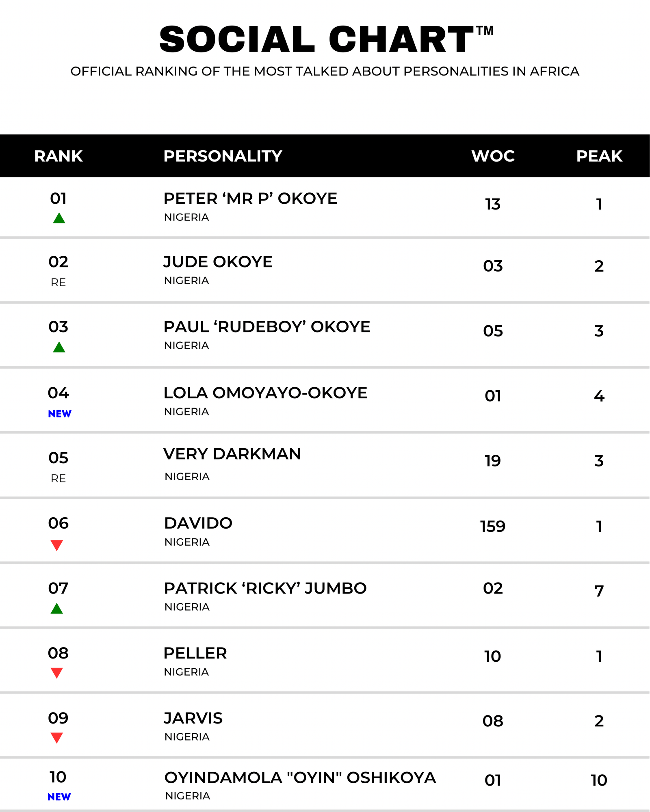This screenshot has height=812, width=650.
Task: Open Peter 'Mr P' Okoye entry
Action: [325, 207]
